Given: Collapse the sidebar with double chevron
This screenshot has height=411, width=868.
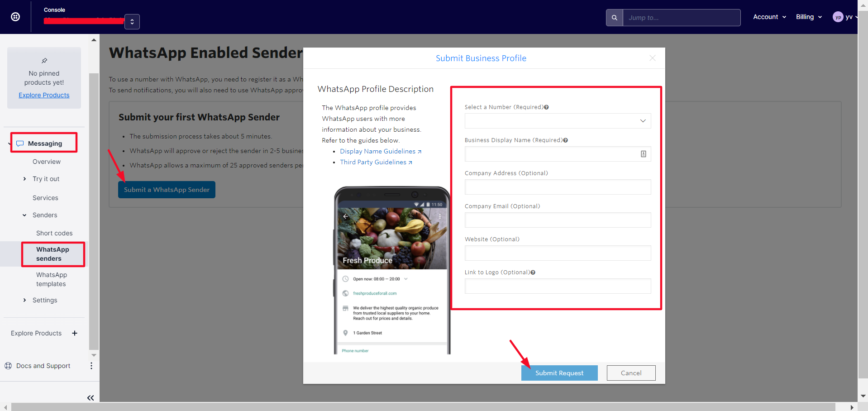Looking at the screenshot, I should coord(91,398).
